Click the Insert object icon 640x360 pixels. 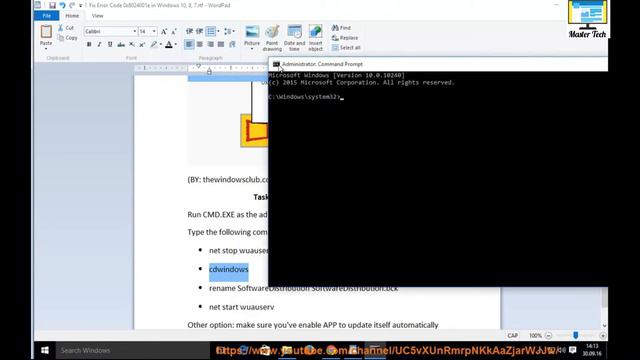pyautogui.click(x=315, y=32)
